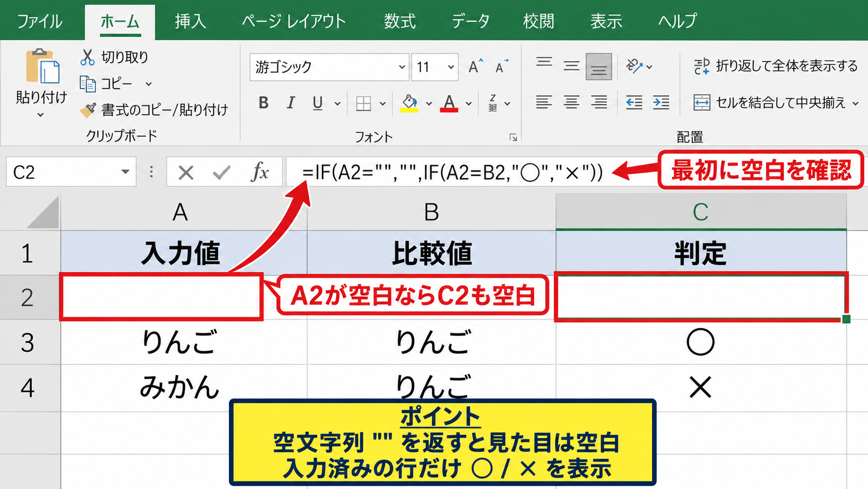The image size is (868, 489).
Task: Click the Fill Color paint bucket icon
Action: (409, 103)
